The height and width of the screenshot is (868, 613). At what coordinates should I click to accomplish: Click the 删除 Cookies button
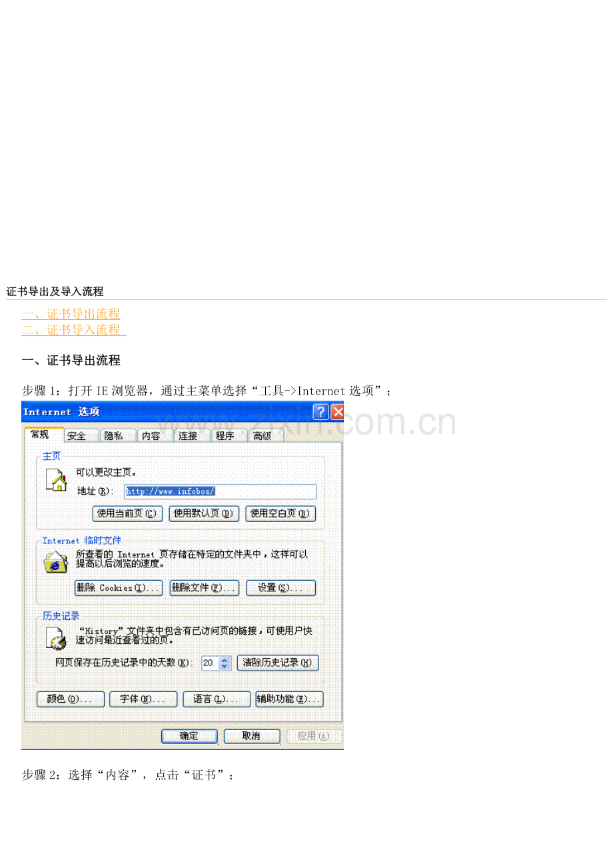coord(118,588)
